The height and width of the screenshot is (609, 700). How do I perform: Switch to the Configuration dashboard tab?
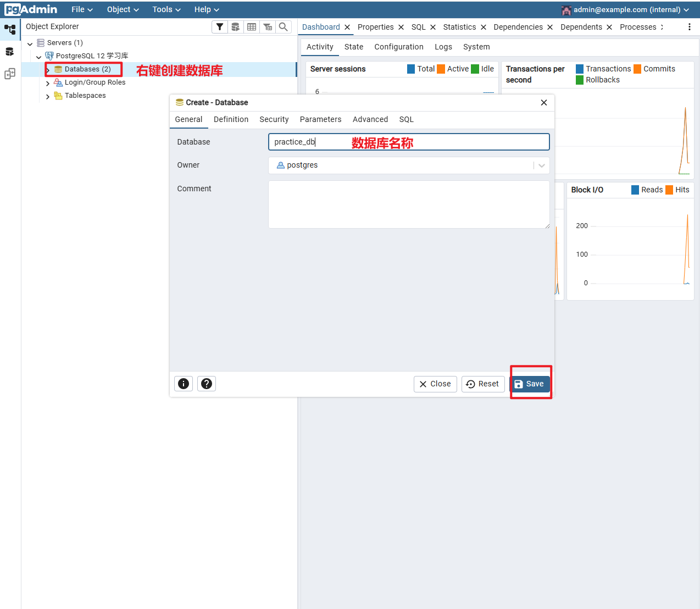point(399,47)
